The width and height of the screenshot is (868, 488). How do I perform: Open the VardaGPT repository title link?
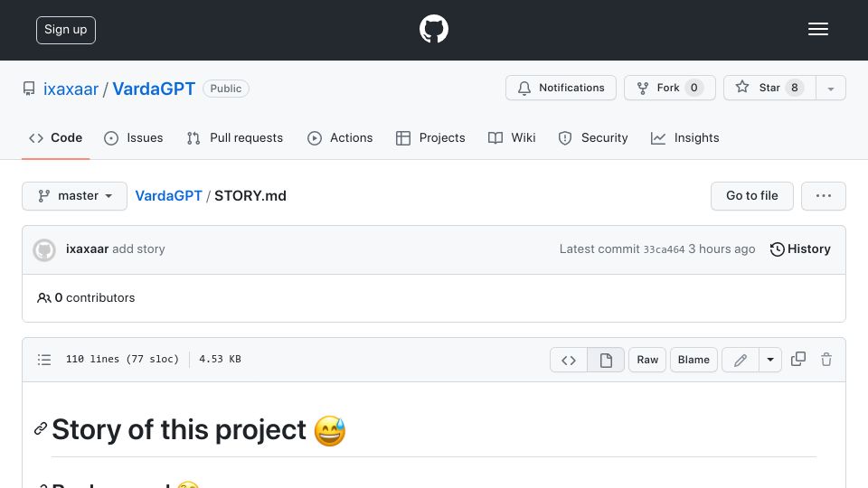[x=154, y=89]
